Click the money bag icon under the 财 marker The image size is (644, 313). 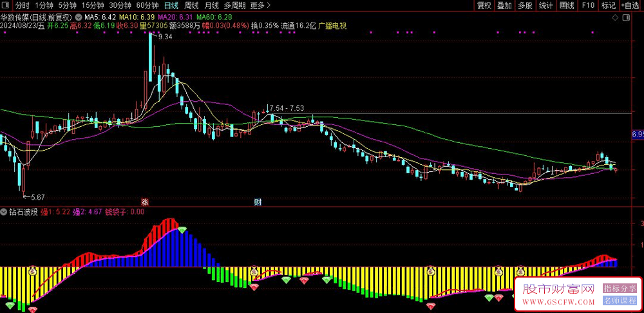tap(254, 270)
